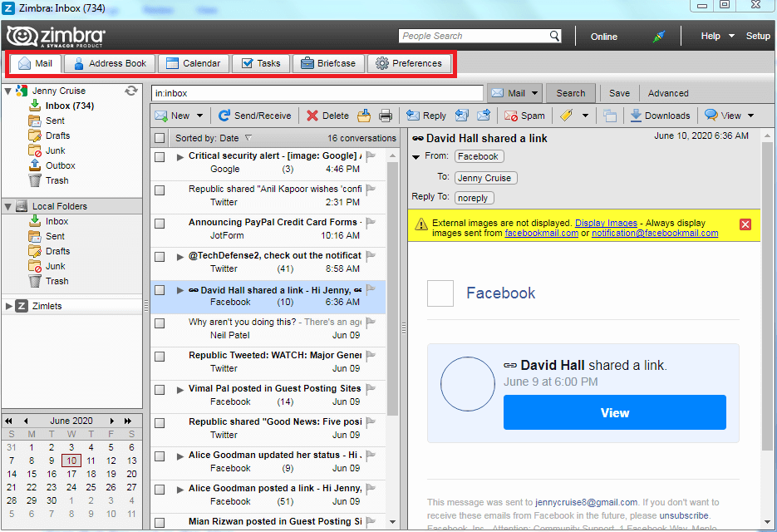Click the unsubscribe link in footer

[x=683, y=515]
